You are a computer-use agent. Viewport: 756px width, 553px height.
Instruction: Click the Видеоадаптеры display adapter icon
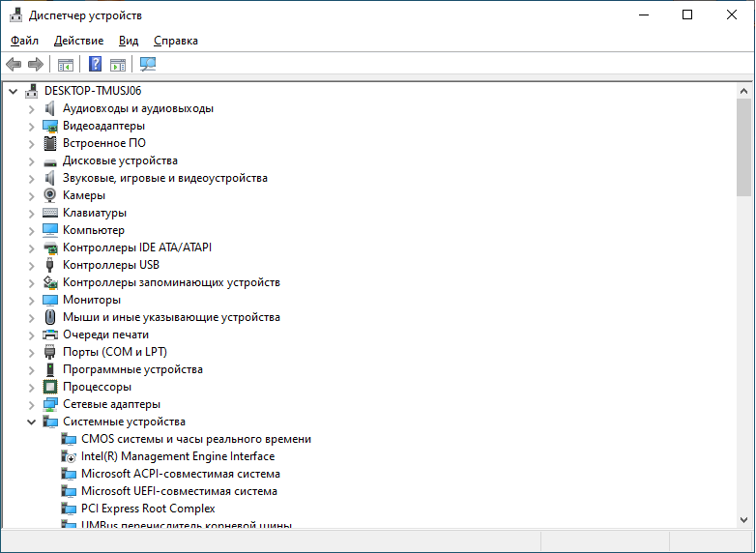pos(50,127)
